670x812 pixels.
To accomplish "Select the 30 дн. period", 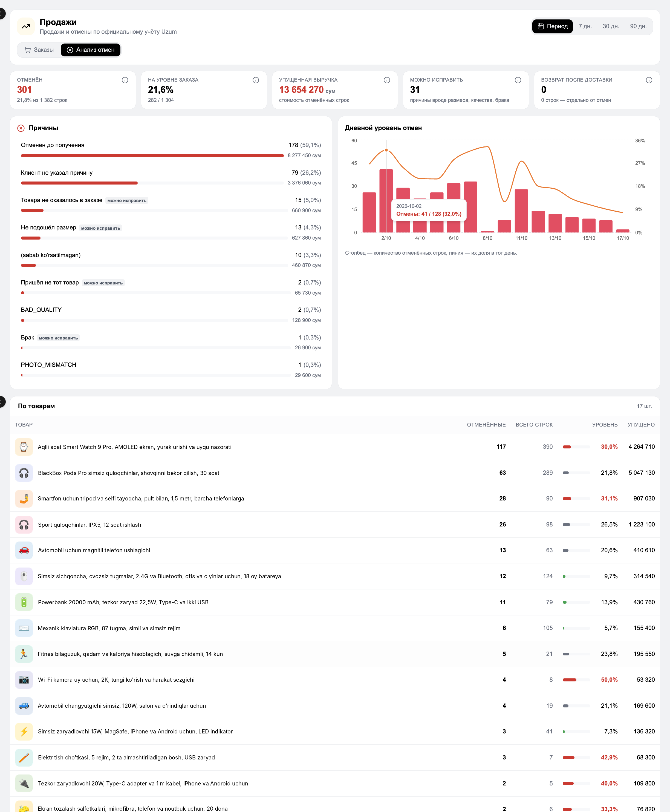I will click(611, 26).
